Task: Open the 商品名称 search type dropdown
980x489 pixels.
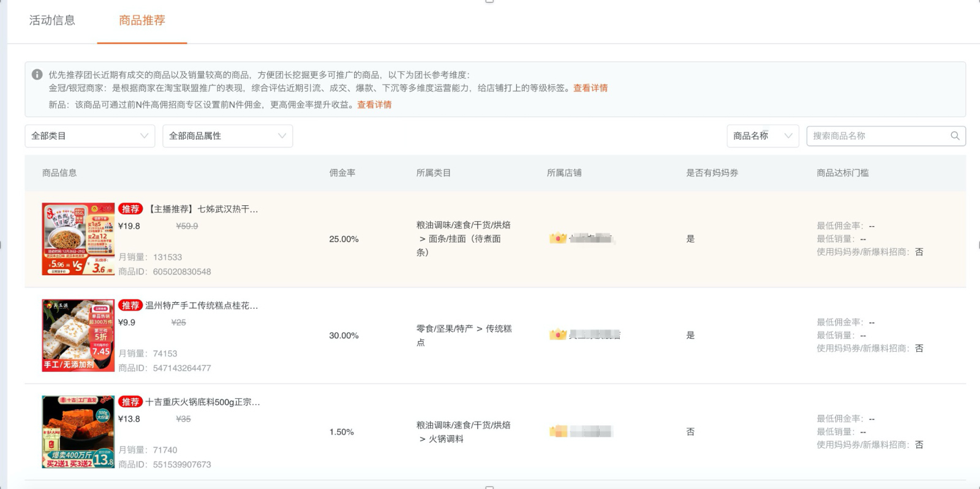Action: (762, 136)
